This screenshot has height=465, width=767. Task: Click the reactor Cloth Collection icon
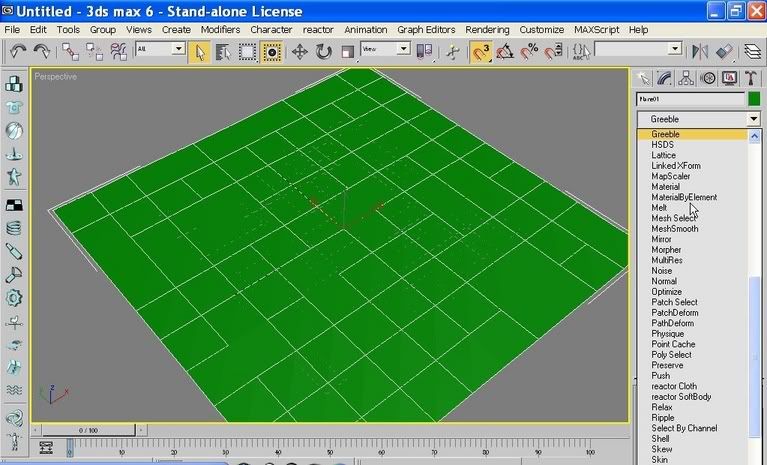coord(14,108)
